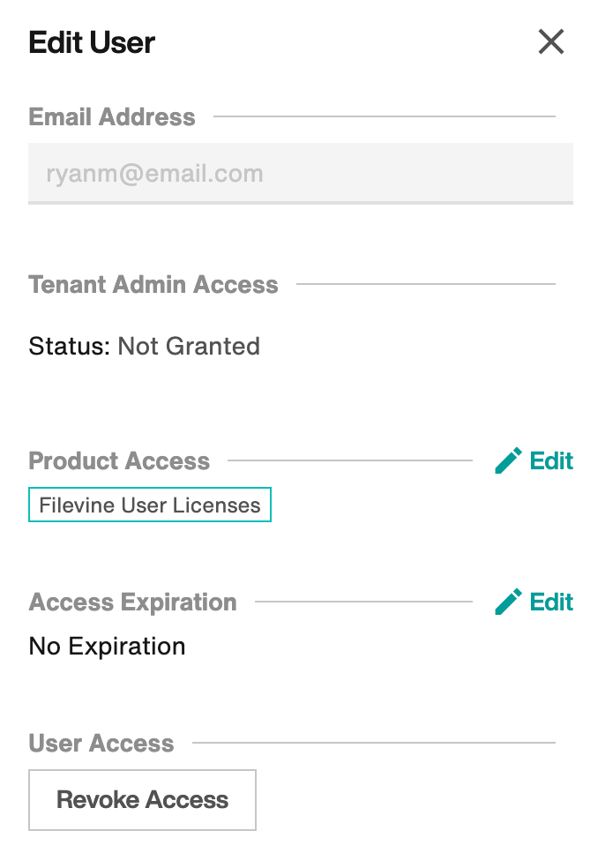Screen dimensions: 598x868
Task: Focus the disabled Email Address field
Action: click(x=301, y=174)
